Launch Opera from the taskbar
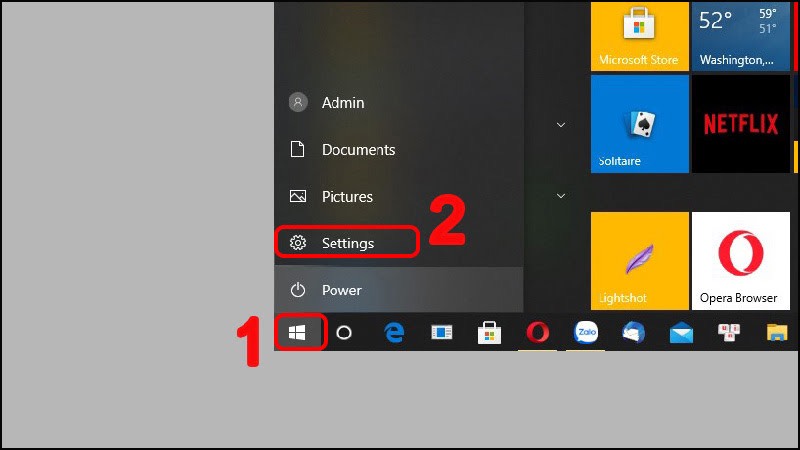This screenshot has width=800, height=450. (538, 333)
